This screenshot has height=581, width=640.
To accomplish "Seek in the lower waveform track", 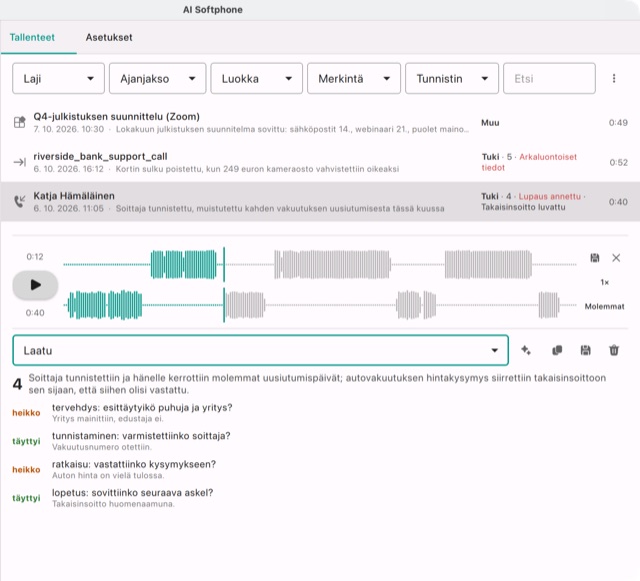I will tap(320, 305).
